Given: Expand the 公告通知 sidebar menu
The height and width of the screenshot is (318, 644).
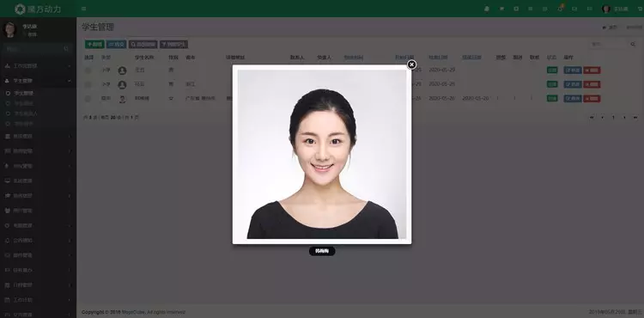Looking at the screenshot, I should click(x=38, y=241).
